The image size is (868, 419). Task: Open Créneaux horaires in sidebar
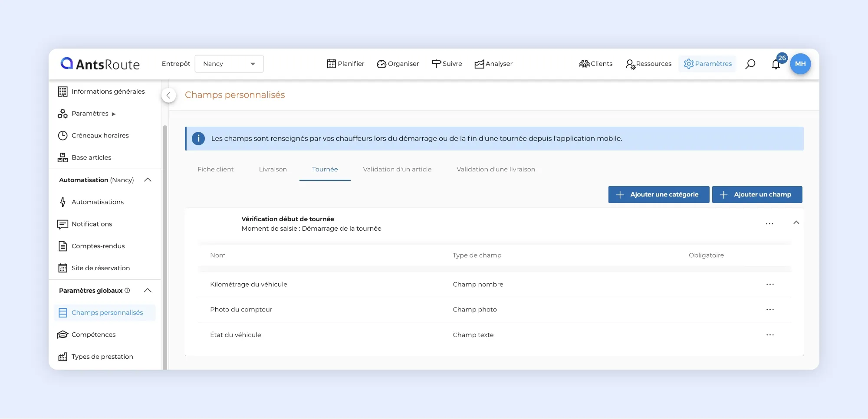pos(94,135)
